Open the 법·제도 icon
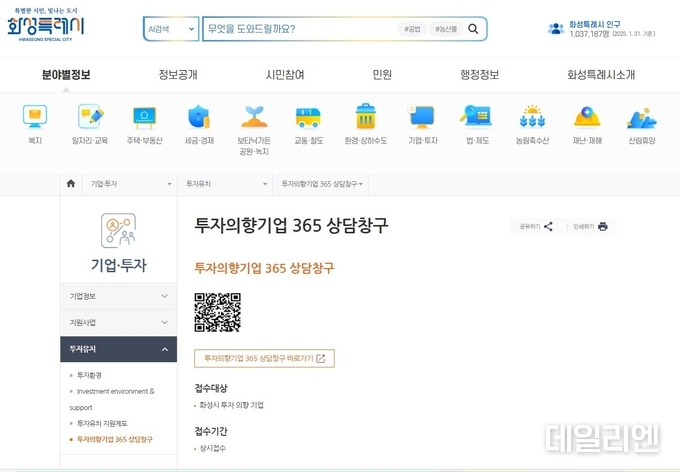Image resolution: width=680 pixels, height=472 pixels. pos(476,115)
